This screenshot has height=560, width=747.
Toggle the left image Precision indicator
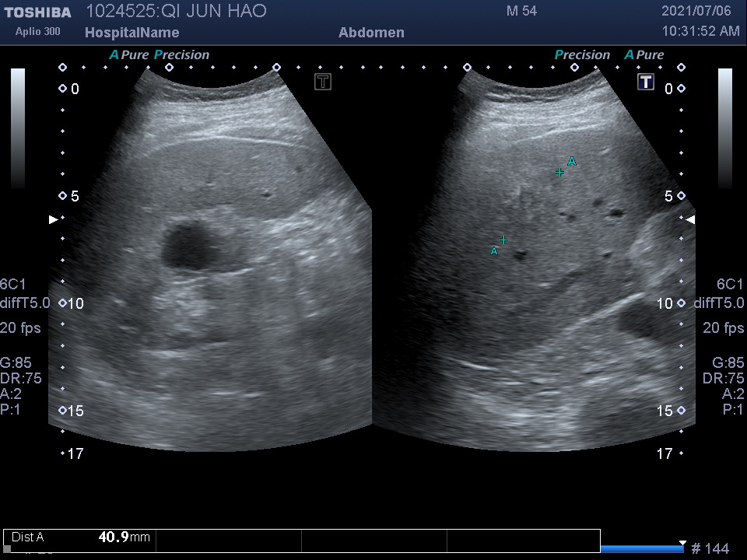click(x=182, y=55)
